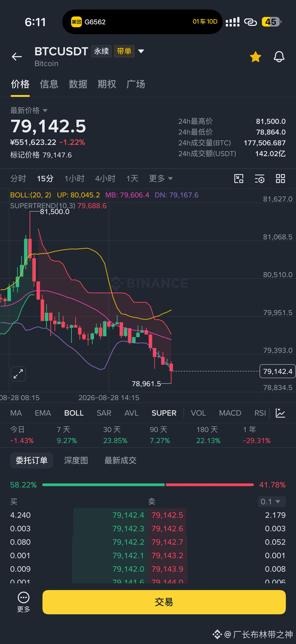Expand chart to fullscreen
296x644 pixels.
point(18,374)
